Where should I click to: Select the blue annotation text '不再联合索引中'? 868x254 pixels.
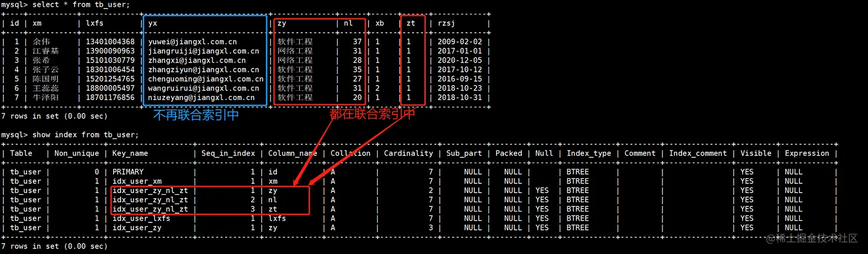(196, 115)
